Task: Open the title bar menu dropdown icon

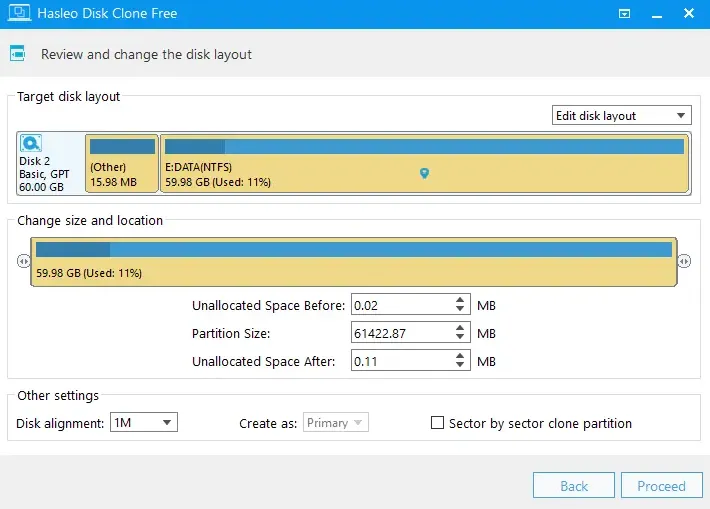Action: click(624, 14)
